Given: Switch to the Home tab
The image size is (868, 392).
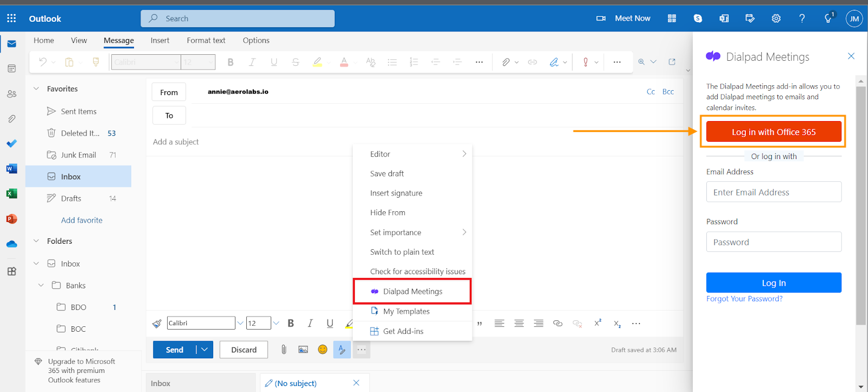Looking at the screenshot, I should pos(44,40).
